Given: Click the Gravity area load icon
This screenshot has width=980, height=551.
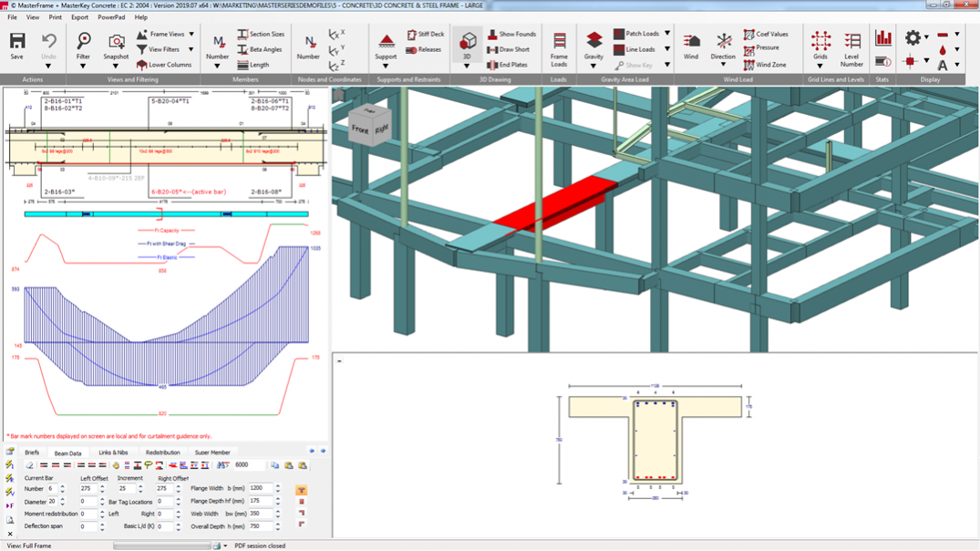Looking at the screenshot, I should 593,41.
